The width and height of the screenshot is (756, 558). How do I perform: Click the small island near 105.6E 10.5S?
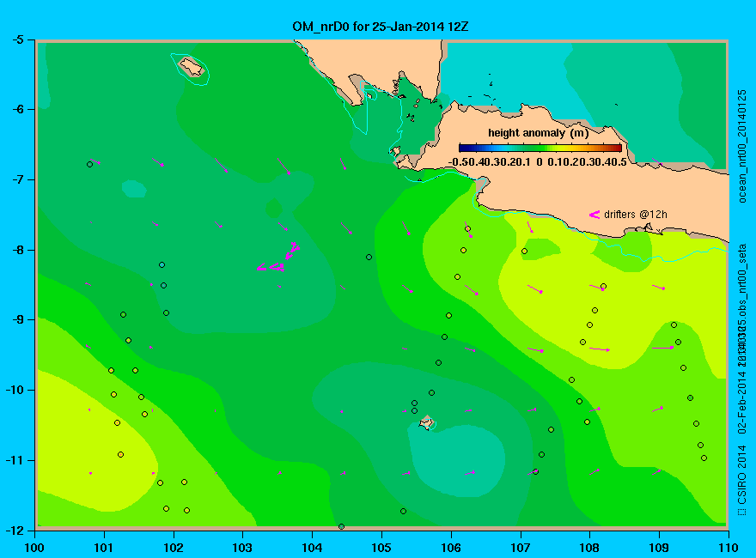tap(426, 422)
